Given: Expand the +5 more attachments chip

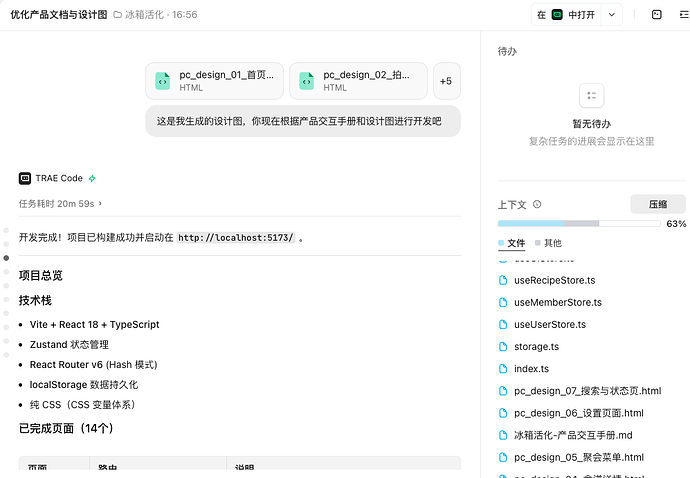Looking at the screenshot, I should [x=447, y=81].
